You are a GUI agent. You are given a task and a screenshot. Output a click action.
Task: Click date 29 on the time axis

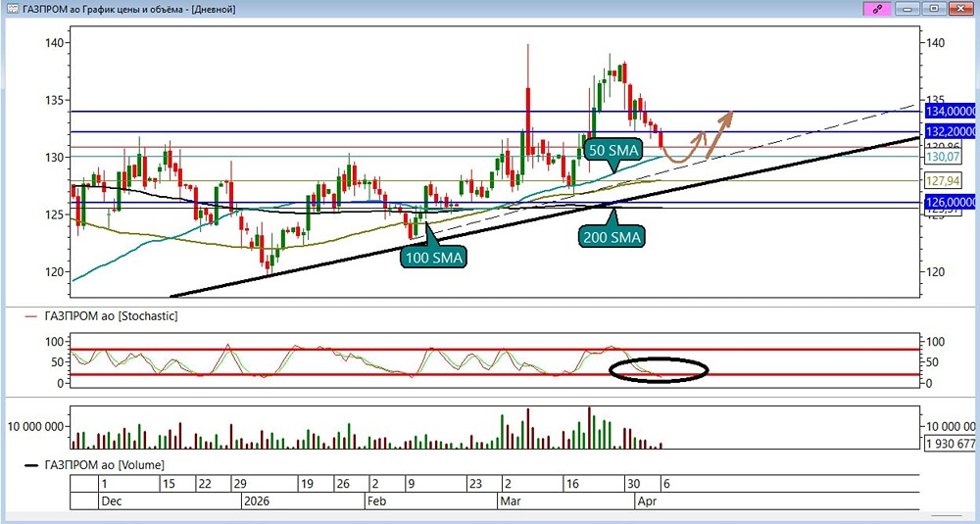[240, 484]
